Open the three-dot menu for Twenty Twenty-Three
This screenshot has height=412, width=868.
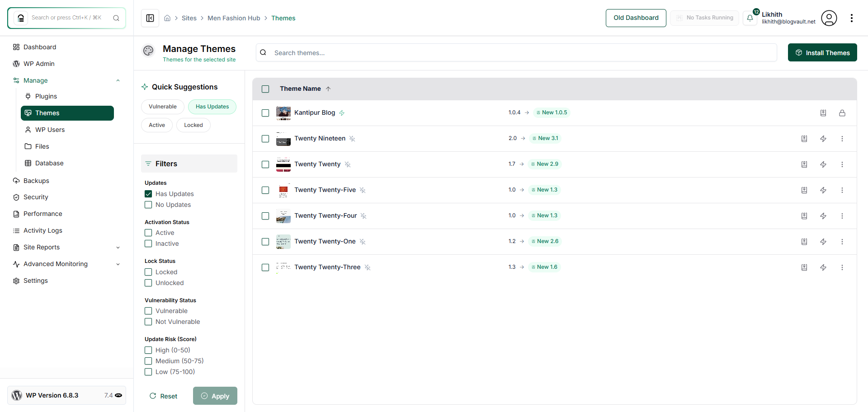842,267
